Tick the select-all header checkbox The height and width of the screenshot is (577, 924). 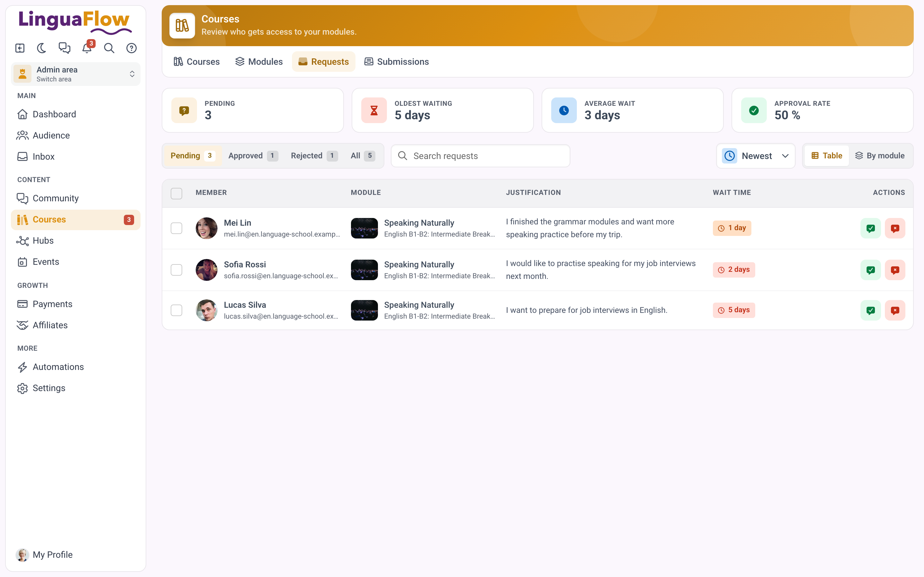pos(176,194)
